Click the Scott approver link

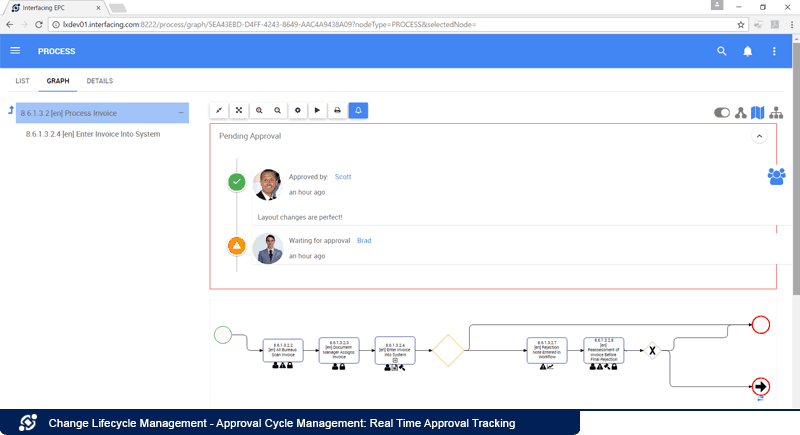(343, 176)
